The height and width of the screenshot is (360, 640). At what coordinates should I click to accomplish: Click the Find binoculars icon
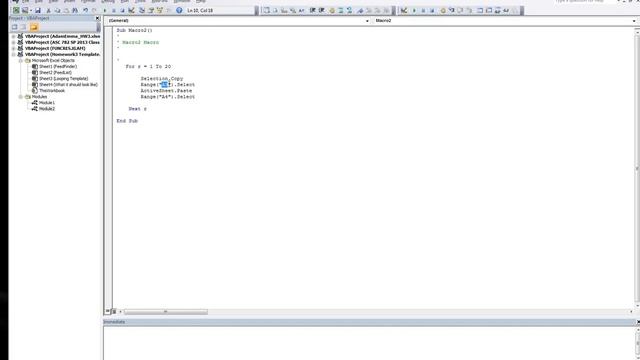point(75,10)
